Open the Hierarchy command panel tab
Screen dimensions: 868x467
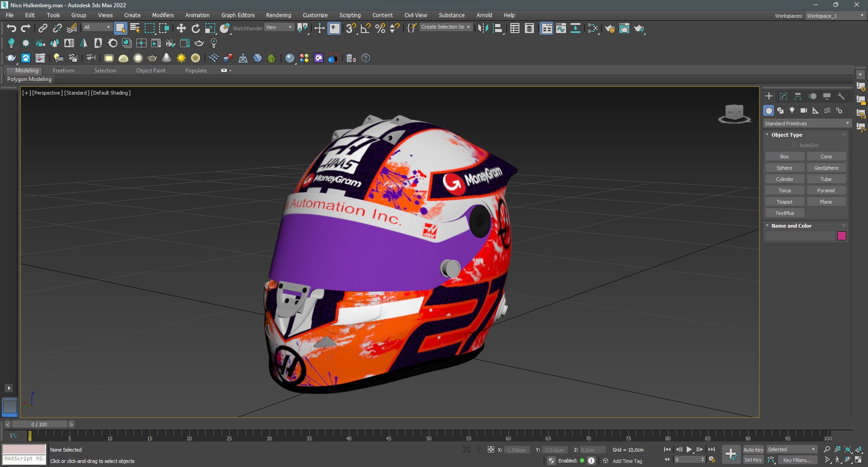pyautogui.click(x=798, y=96)
